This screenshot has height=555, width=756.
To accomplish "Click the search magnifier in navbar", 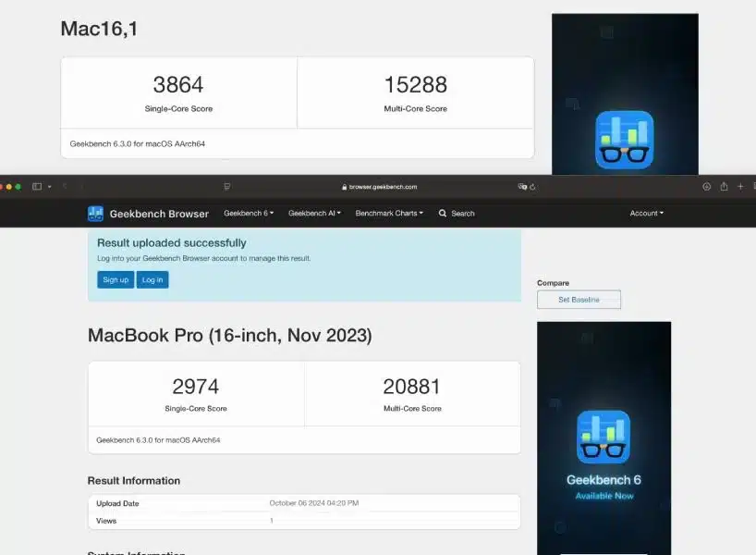I will (444, 214).
